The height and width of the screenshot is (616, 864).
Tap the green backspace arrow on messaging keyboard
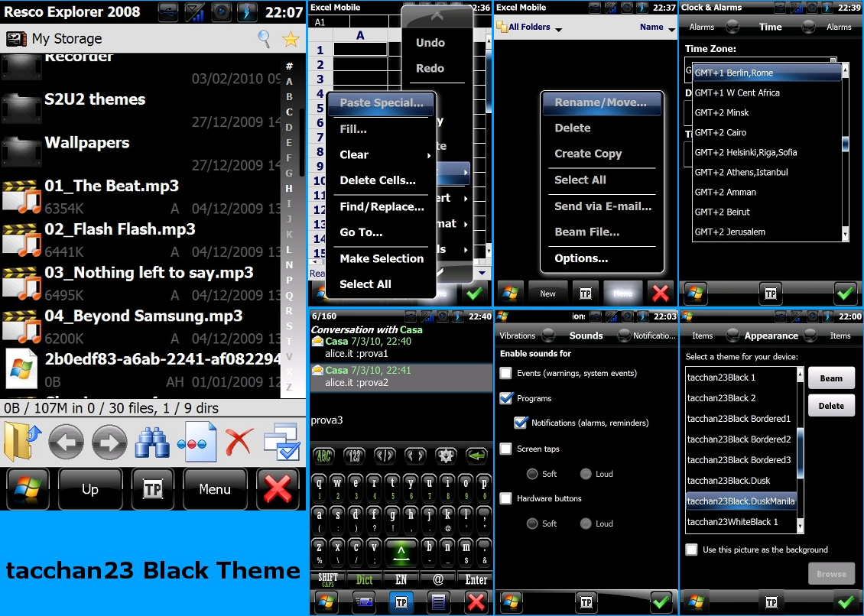click(x=476, y=456)
